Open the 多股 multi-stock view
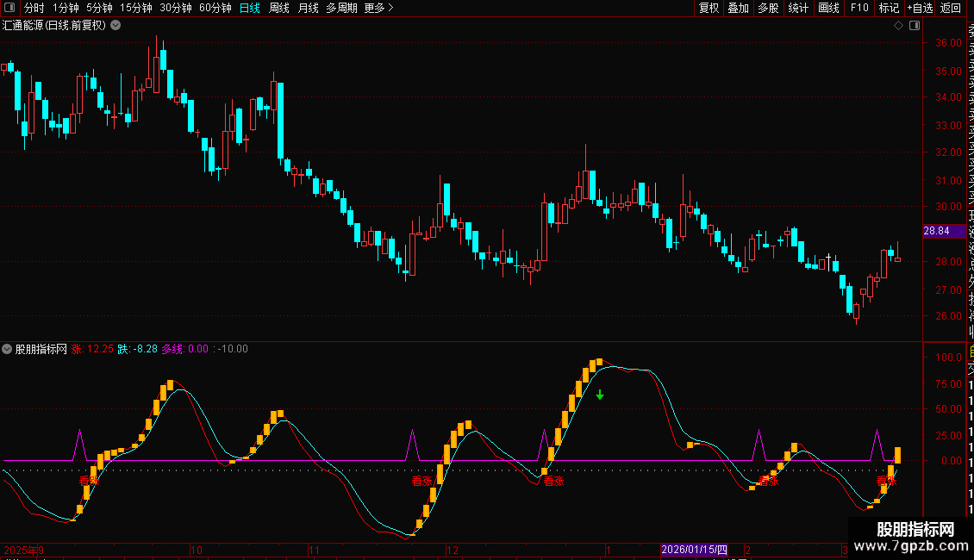The width and height of the screenshot is (974, 560). [768, 8]
